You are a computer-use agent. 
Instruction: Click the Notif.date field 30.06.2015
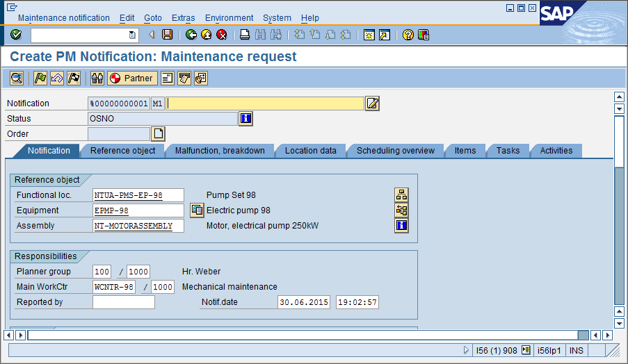[304, 302]
